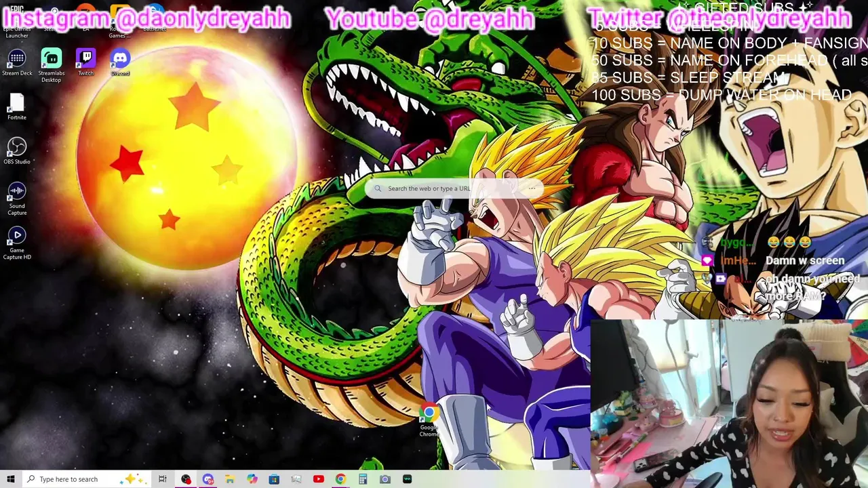Click the Search the web or type a URL field

[x=454, y=188]
